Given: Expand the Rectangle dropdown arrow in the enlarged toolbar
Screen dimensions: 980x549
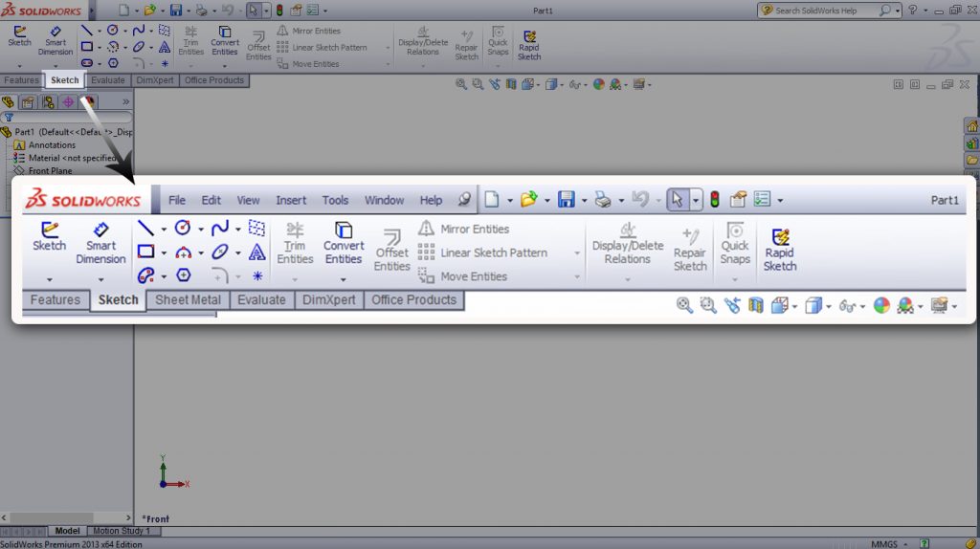Looking at the screenshot, I should point(164,253).
